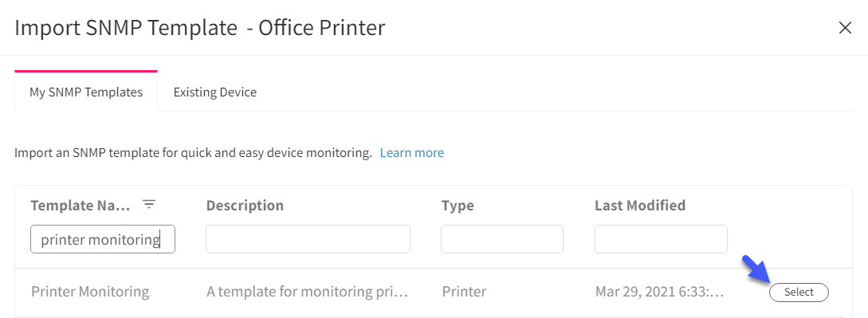Click the filter icon beside Template Name
The height and width of the screenshot is (318, 868).
point(149,205)
